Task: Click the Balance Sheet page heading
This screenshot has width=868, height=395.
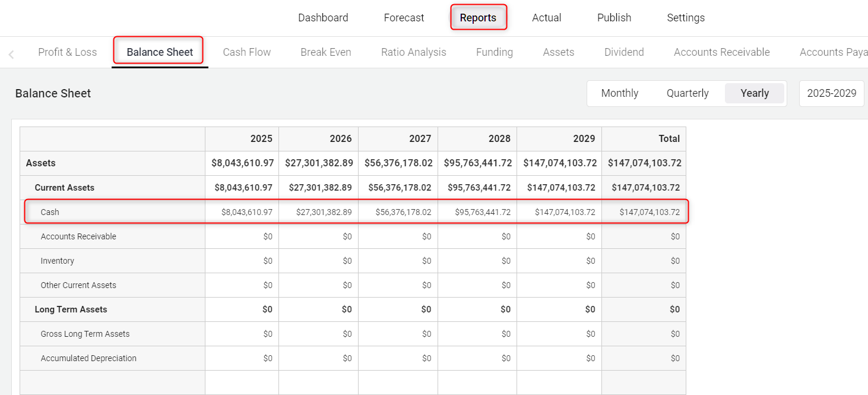Action: pyautogui.click(x=53, y=93)
